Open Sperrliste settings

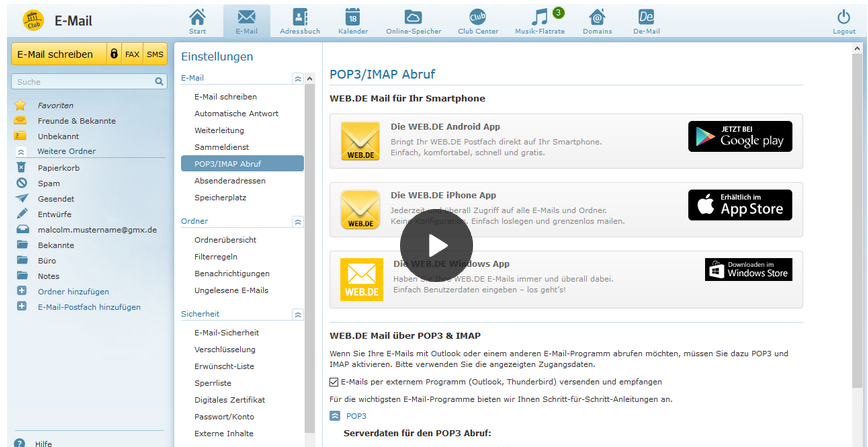(213, 383)
